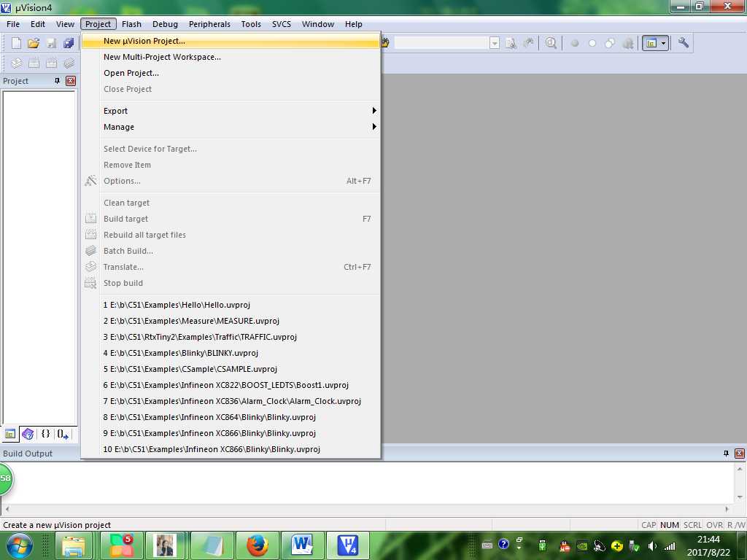Pin the Build Output panel

(726, 454)
